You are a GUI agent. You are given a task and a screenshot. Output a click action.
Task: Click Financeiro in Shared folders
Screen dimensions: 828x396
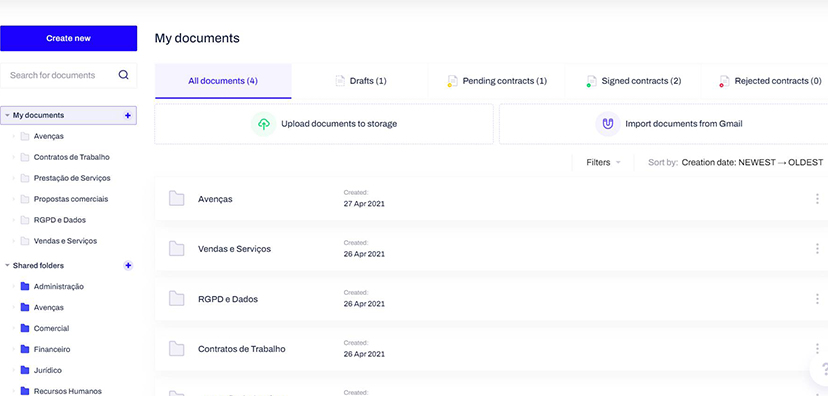tap(52, 350)
